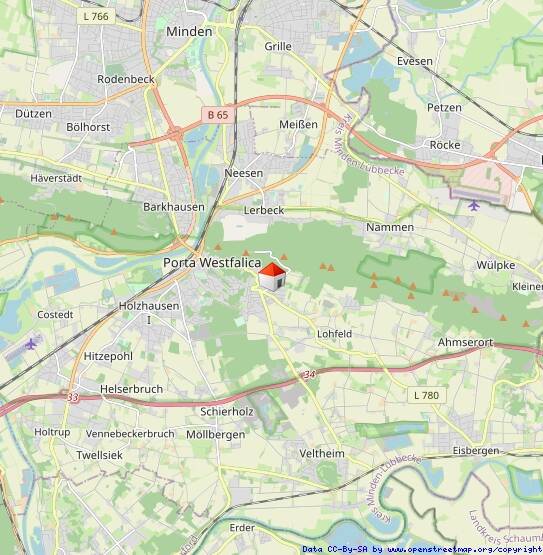
Task: Click the Eisbergen place label
Action: (x=476, y=451)
